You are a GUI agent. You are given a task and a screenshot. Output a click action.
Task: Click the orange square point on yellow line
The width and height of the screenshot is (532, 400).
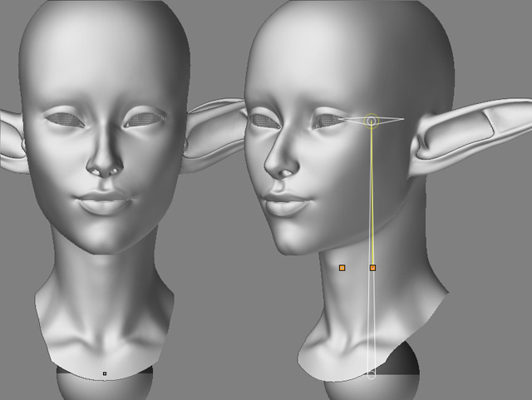(372, 268)
